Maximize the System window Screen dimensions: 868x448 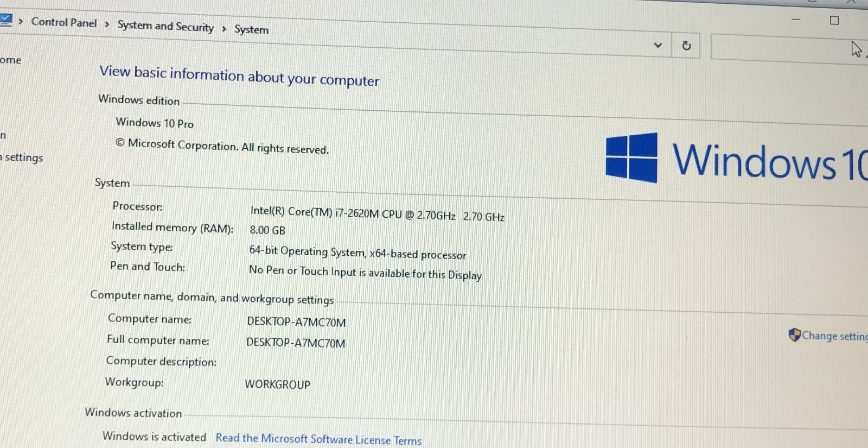pos(834,21)
